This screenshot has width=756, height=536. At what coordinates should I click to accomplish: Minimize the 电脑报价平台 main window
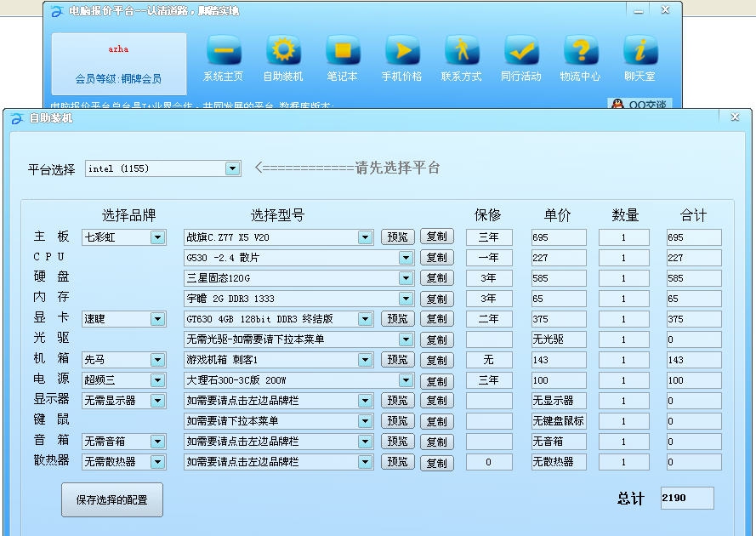639,10
